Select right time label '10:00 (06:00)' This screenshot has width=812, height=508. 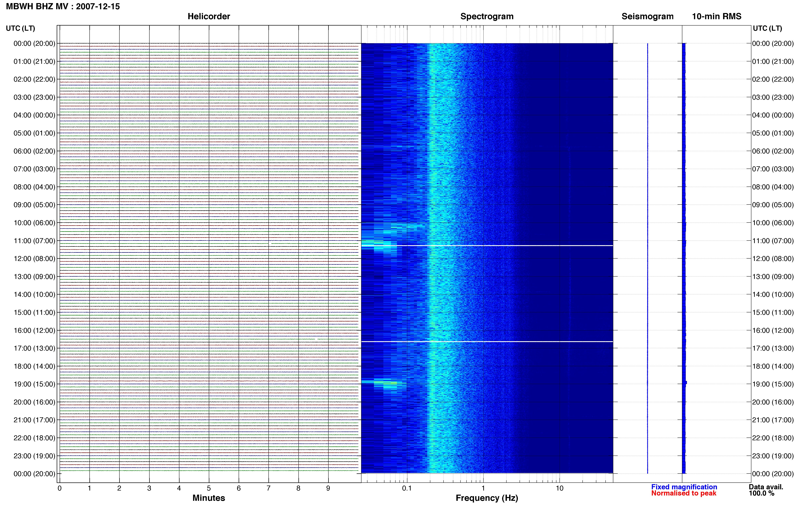[x=773, y=223]
